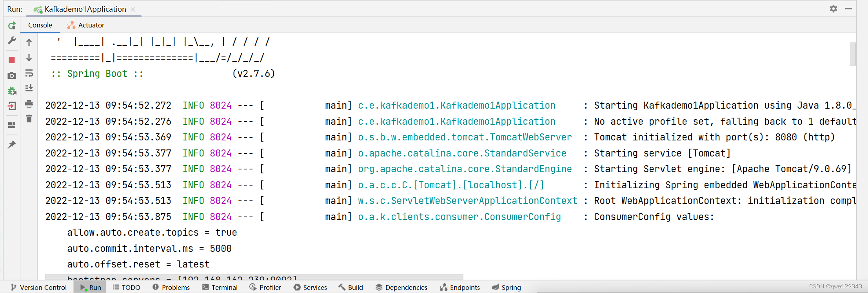868x293 pixels.
Task: Open the Services tool window
Action: (x=310, y=287)
